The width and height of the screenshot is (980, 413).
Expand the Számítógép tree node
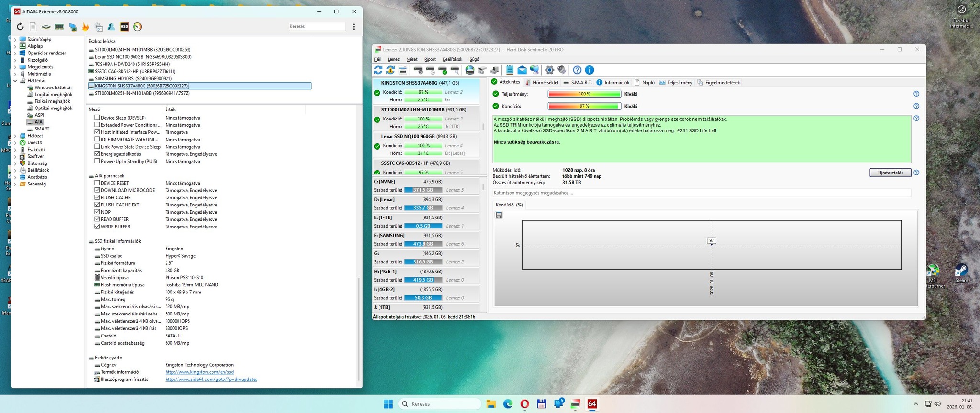pos(15,39)
